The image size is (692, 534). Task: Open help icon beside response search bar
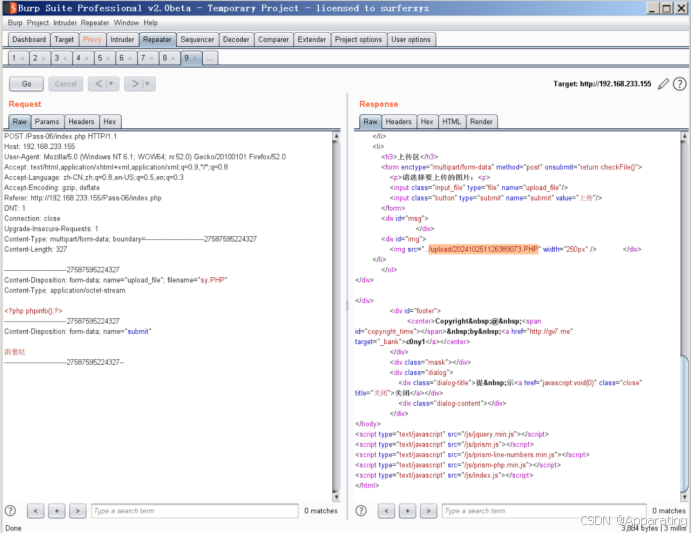click(361, 511)
